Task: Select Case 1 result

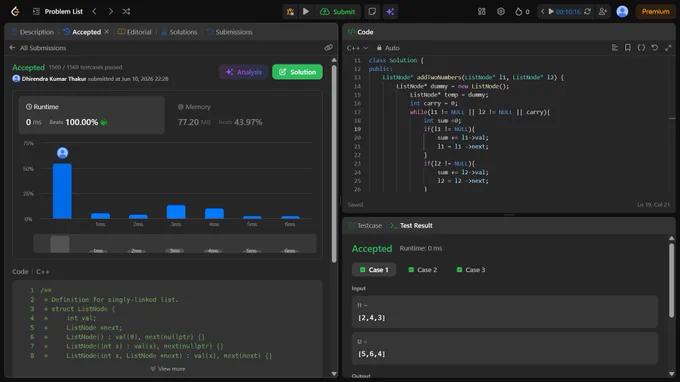Action: tap(374, 270)
